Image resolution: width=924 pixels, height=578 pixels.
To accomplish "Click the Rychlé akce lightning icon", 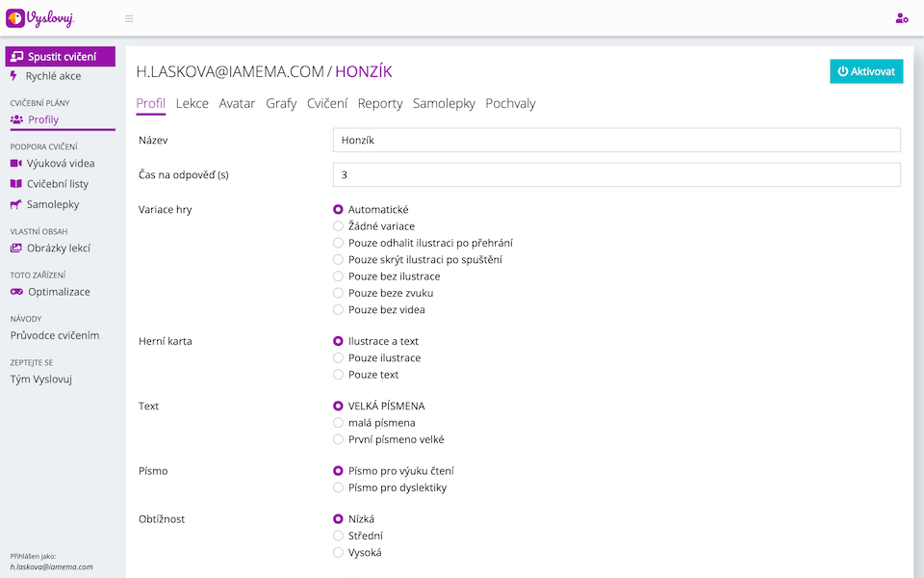I will (14, 76).
